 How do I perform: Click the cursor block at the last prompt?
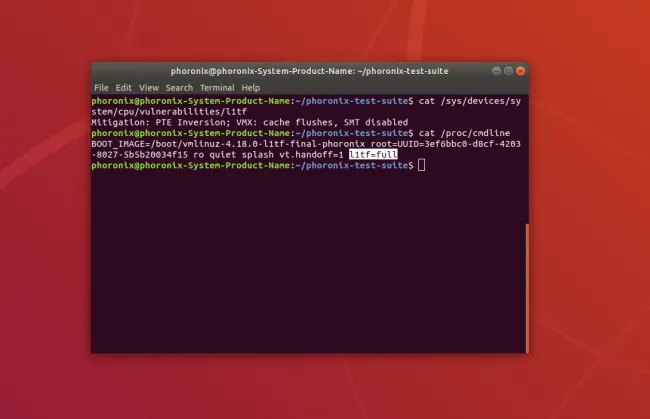(422, 164)
